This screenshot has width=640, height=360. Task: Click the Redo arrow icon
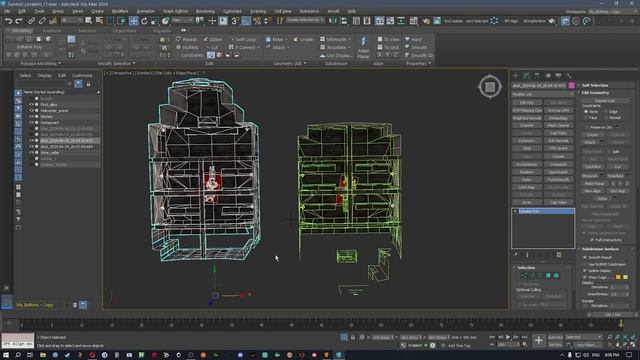click(19, 21)
